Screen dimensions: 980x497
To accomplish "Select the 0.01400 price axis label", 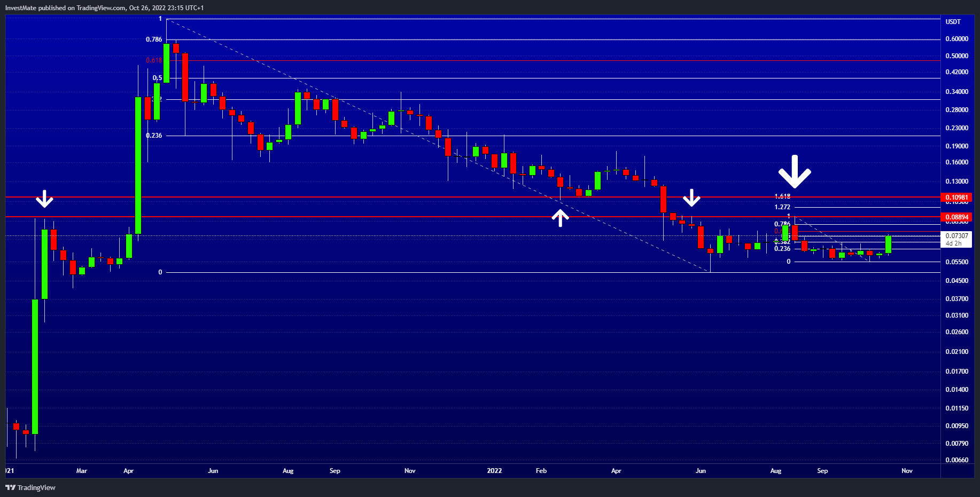I will point(956,390).
